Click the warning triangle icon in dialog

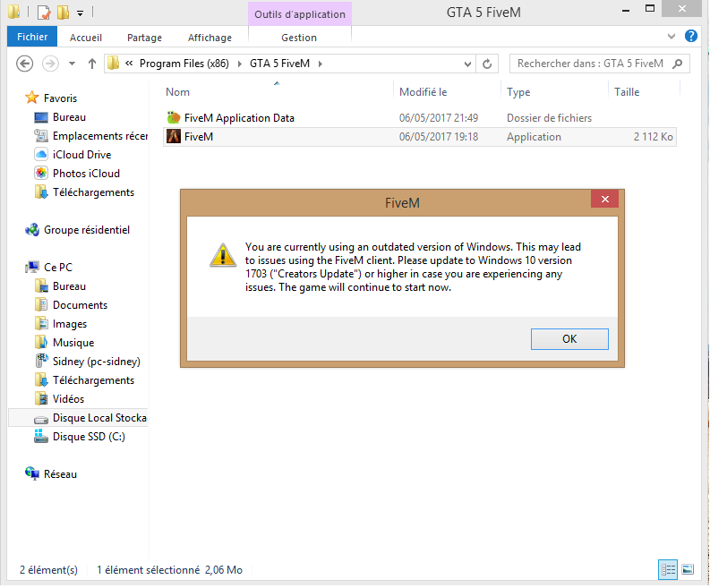click(222, 255)
